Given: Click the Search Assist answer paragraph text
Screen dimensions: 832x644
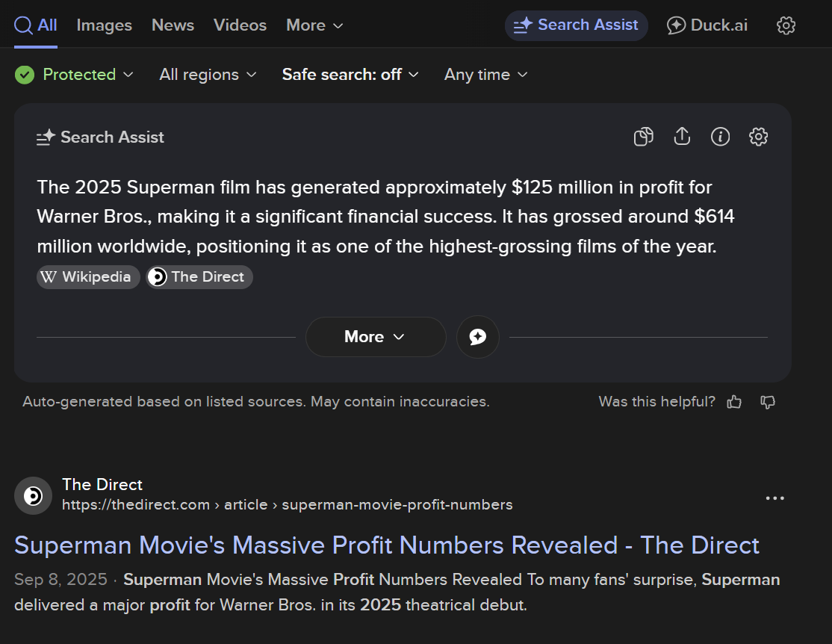Looking at the screenshot, I should pyautogui.click(x=385, y=217).
